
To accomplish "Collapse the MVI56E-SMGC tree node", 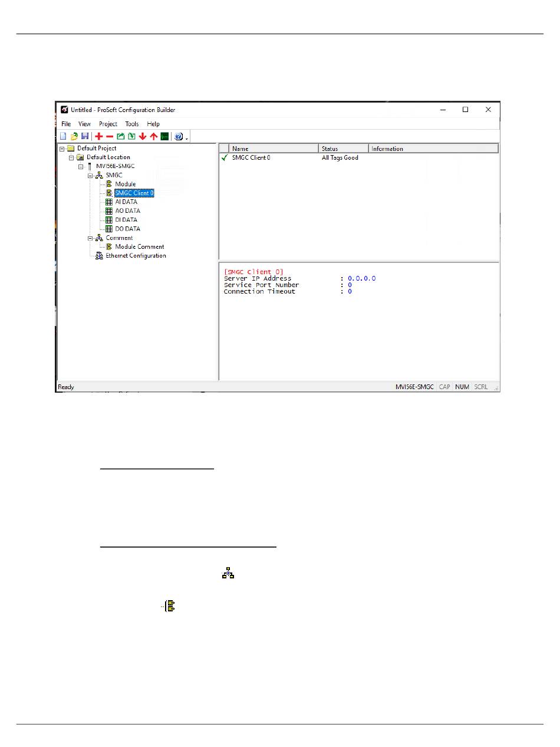I will click(x=81, y=166).
